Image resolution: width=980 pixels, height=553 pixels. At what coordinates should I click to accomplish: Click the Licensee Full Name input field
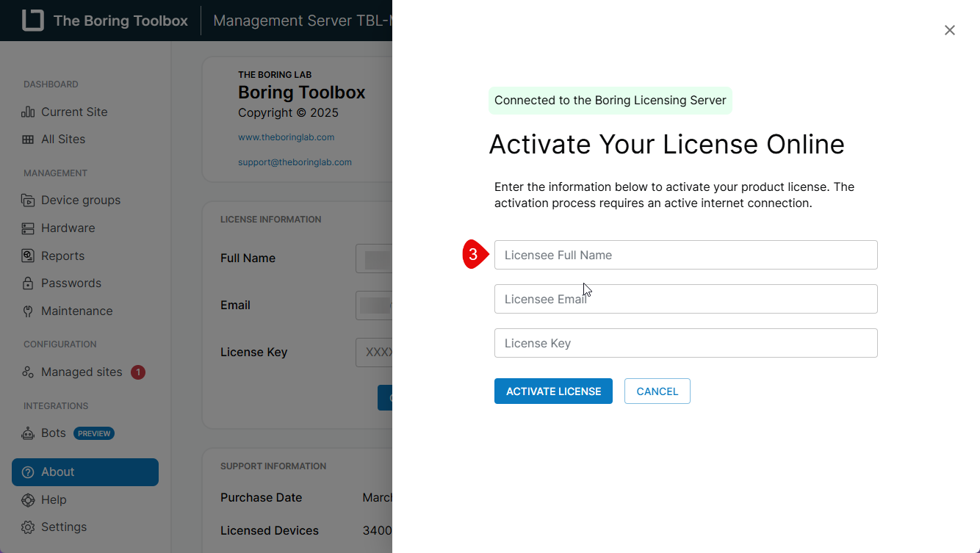pyautogui.click(x=685, y=255)
